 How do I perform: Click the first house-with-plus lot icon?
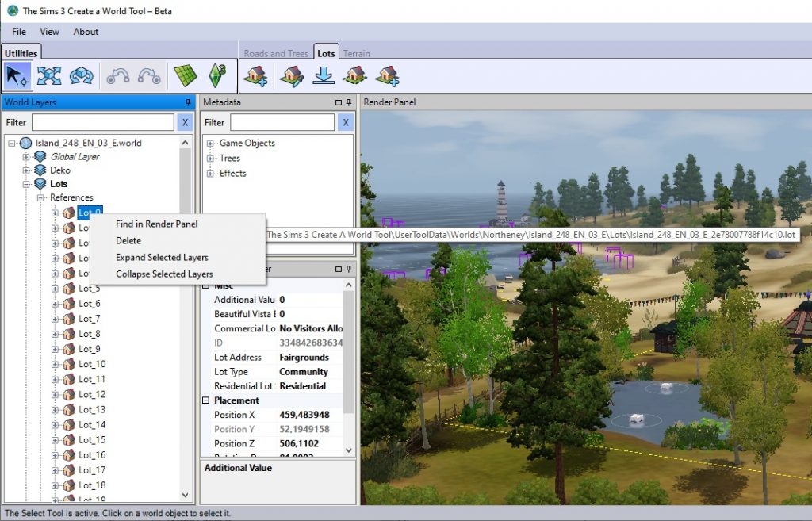(256, 75)
